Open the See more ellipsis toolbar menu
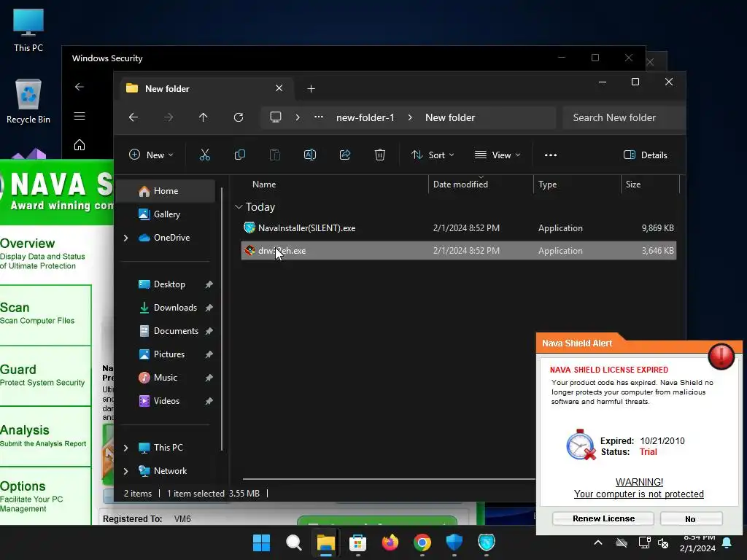The image size is (747, 560). (x=551, y=155)
